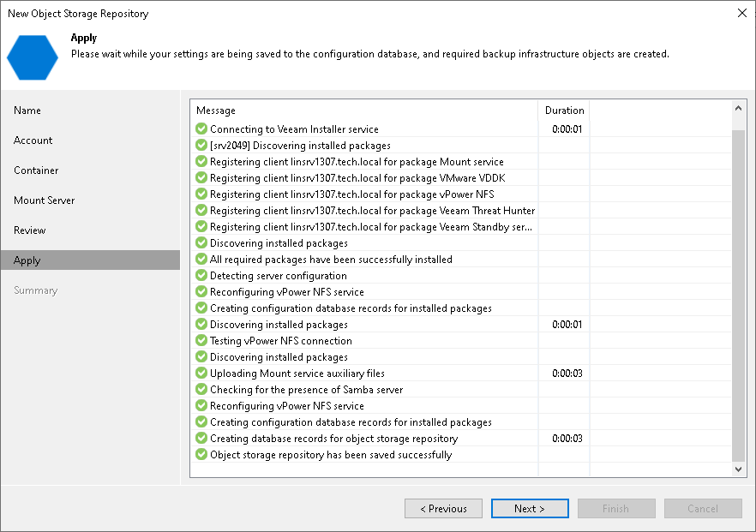Select 'Detecting server configuration' row text
This screenshot has width=756, height=532.
click(279, 276)
